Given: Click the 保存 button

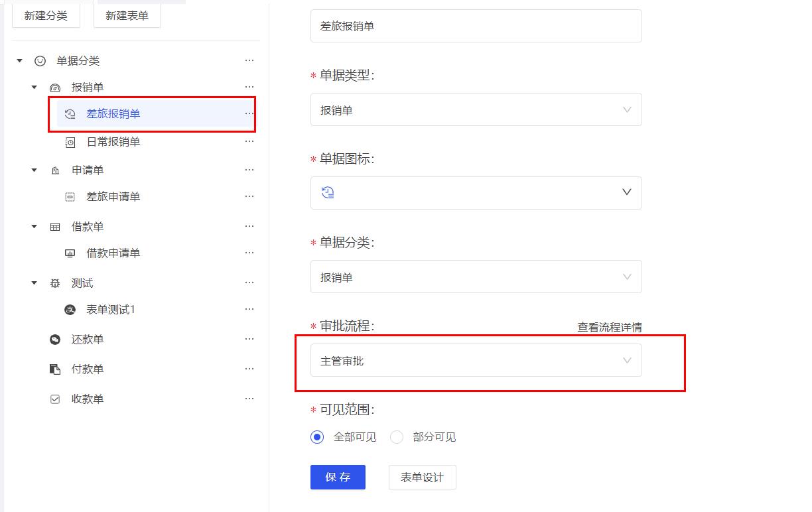Looking at the screenshot, I should [x=338, y=477].
